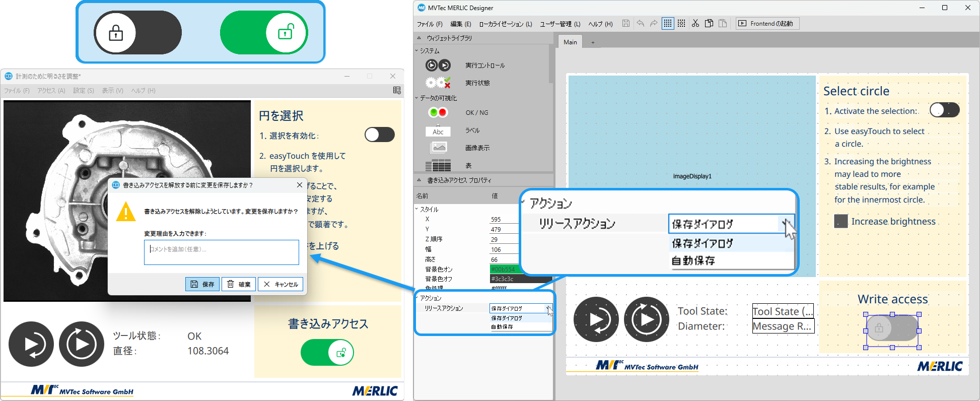Viewport: 980px width, 401px height.
Task: Collapse the ウィジェットライブラリ panel
Action: click(419, 38)
